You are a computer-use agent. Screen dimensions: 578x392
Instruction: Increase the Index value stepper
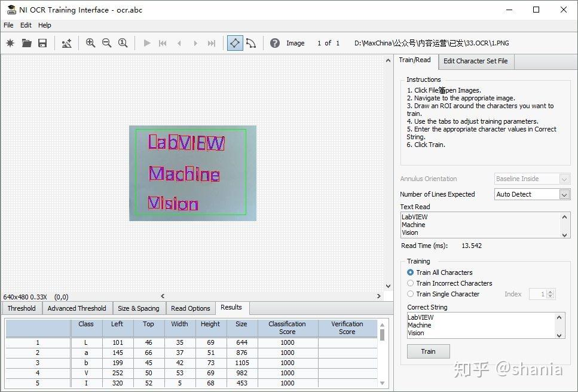click(x=550, y=292)
